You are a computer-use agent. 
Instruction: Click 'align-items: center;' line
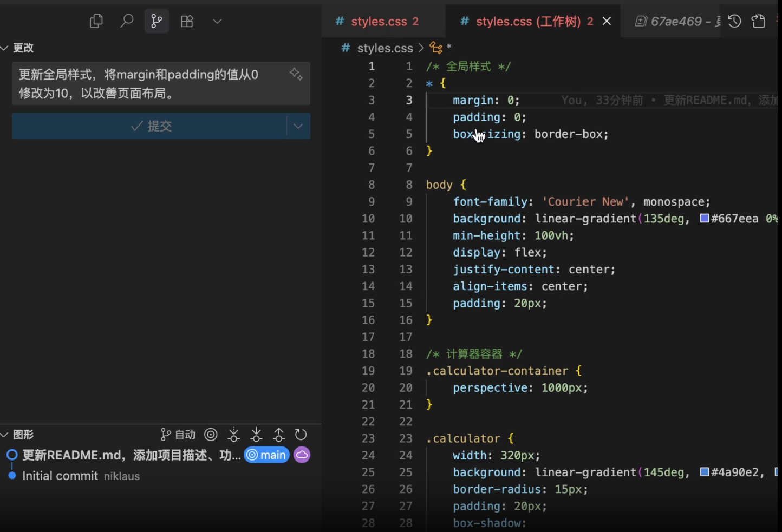520,286
